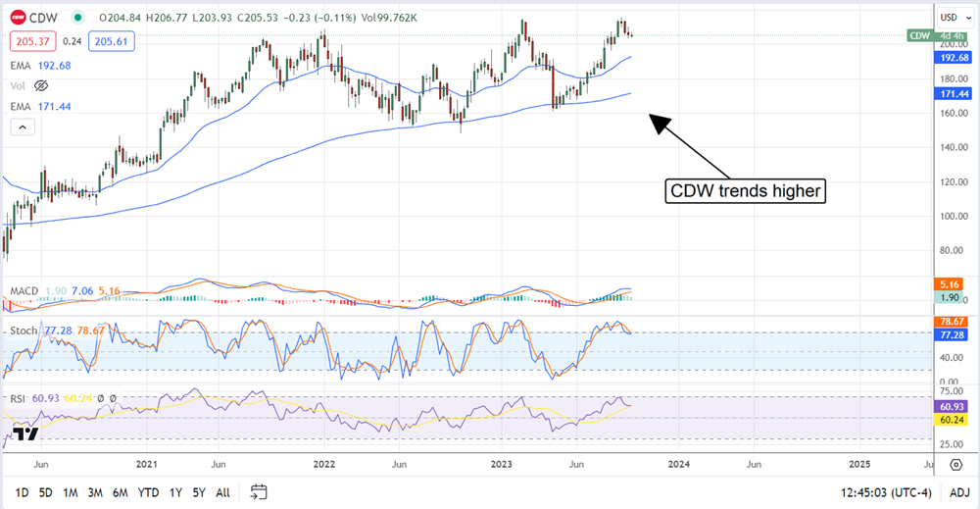Select the 1Y time range

tap(175, 492)
